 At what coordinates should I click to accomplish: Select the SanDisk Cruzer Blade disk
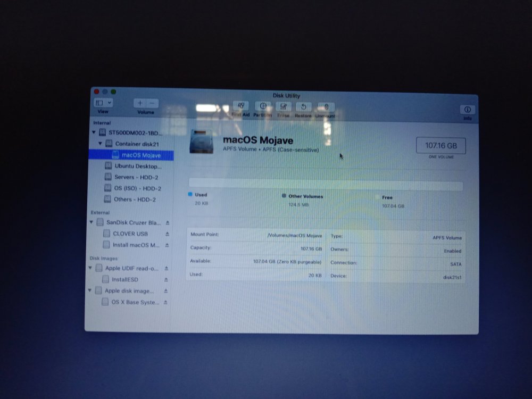129,222
